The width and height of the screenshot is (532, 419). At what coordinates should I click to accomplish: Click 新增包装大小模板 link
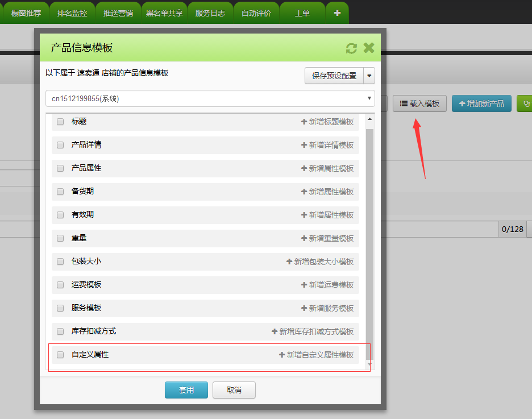(320, 262)
